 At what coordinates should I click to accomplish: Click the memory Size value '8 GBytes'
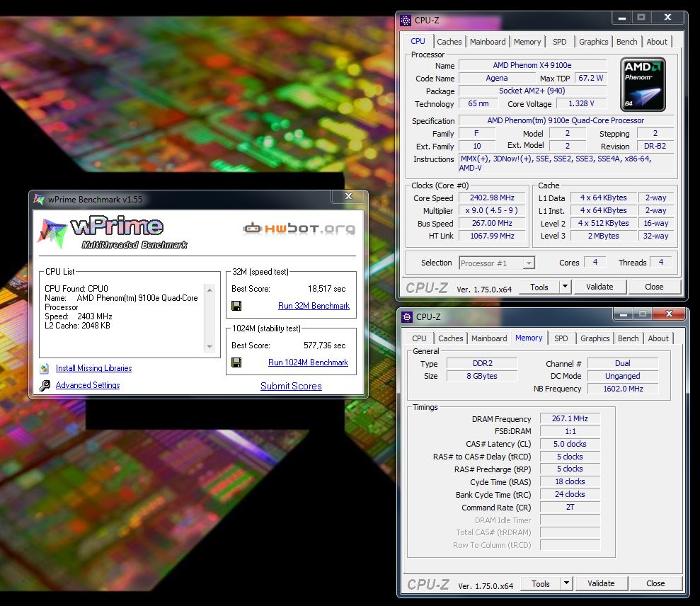(483, 376)
